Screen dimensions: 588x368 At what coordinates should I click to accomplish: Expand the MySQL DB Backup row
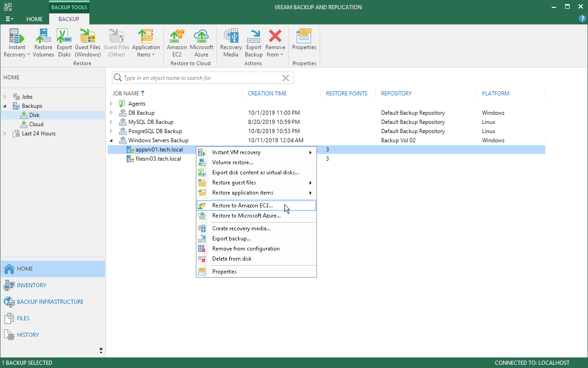coord(111,122)
